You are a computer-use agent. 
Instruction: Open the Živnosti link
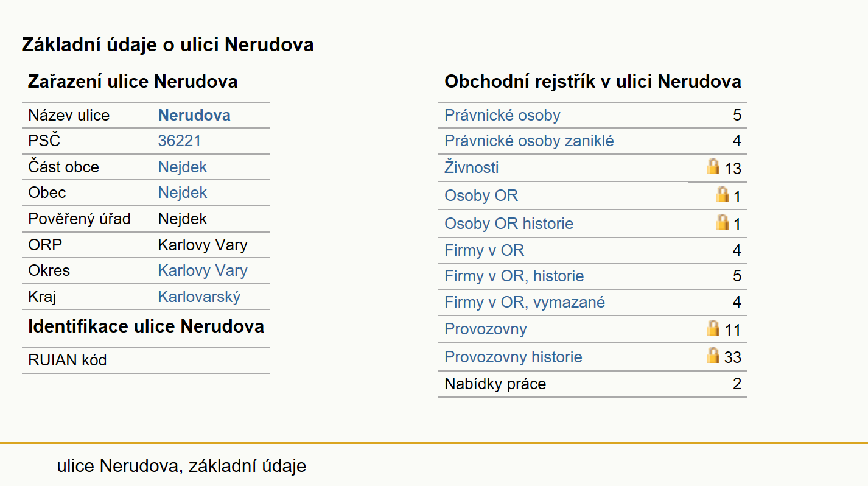point(472,167)
